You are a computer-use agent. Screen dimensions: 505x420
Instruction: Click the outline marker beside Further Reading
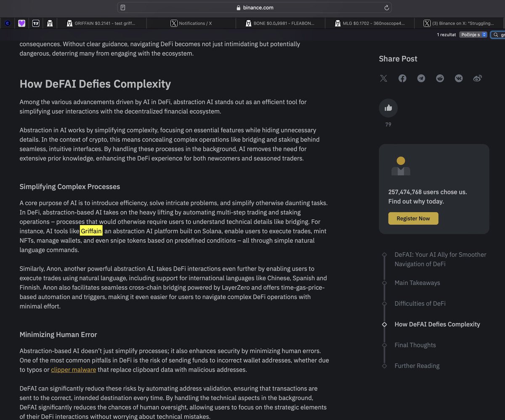click(x=384, y=366)
